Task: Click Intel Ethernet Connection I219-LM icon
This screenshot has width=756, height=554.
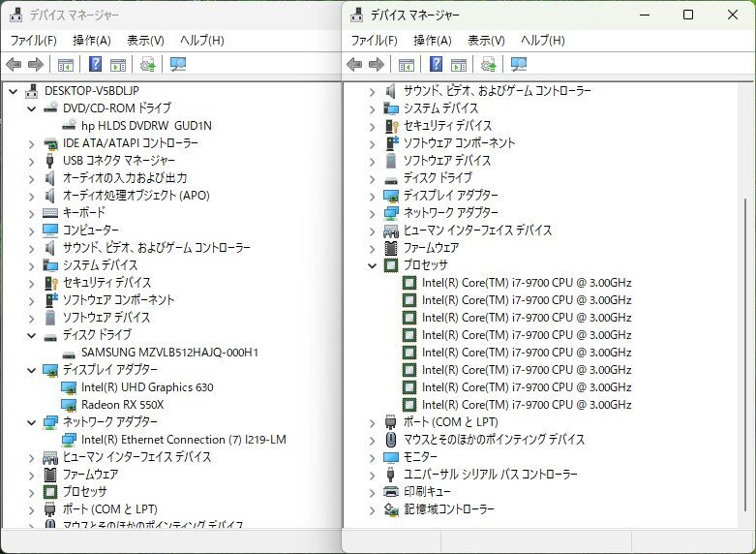Action: coord(69,439)
